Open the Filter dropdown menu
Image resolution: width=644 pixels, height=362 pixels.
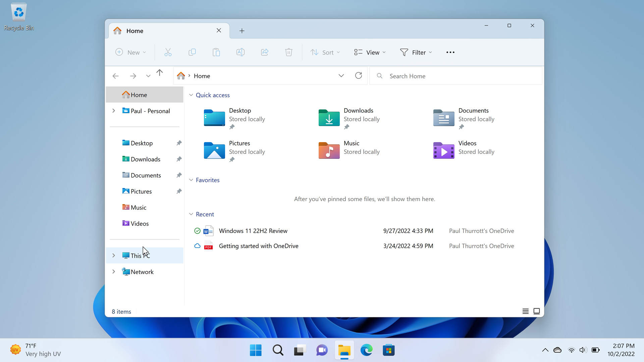point(416,52)
